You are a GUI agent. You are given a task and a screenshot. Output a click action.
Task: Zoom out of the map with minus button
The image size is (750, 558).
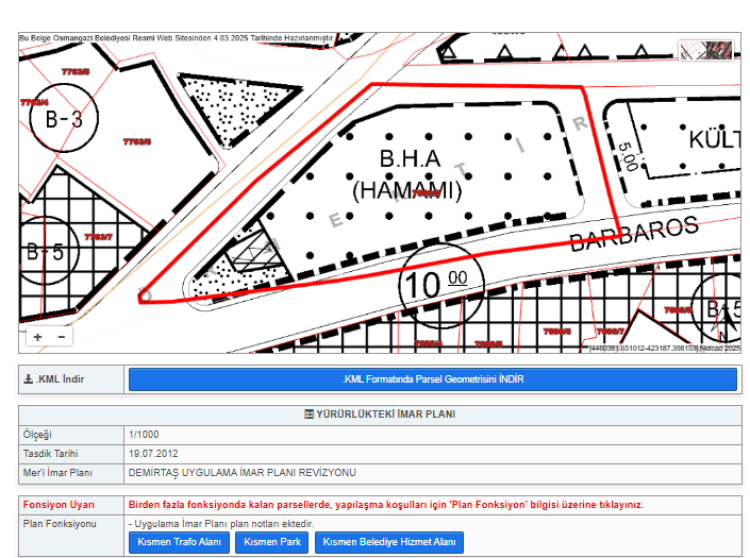point(61,337)
